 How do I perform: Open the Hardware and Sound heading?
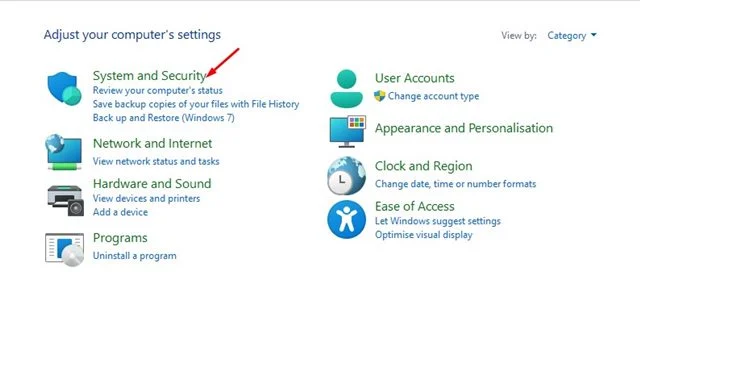(x=152, y=183)
